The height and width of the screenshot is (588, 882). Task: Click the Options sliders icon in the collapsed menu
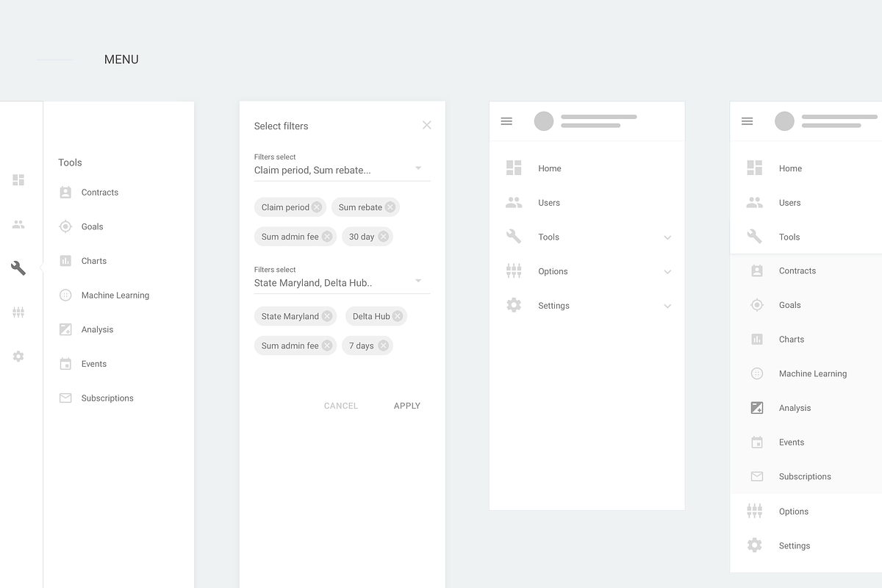coord(514,270)
